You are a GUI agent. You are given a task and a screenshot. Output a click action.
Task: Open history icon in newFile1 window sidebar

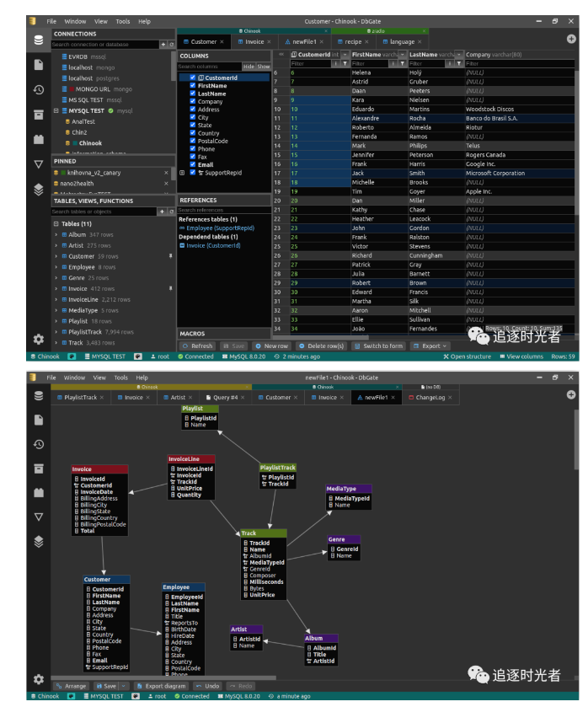[x=39, y=444]
